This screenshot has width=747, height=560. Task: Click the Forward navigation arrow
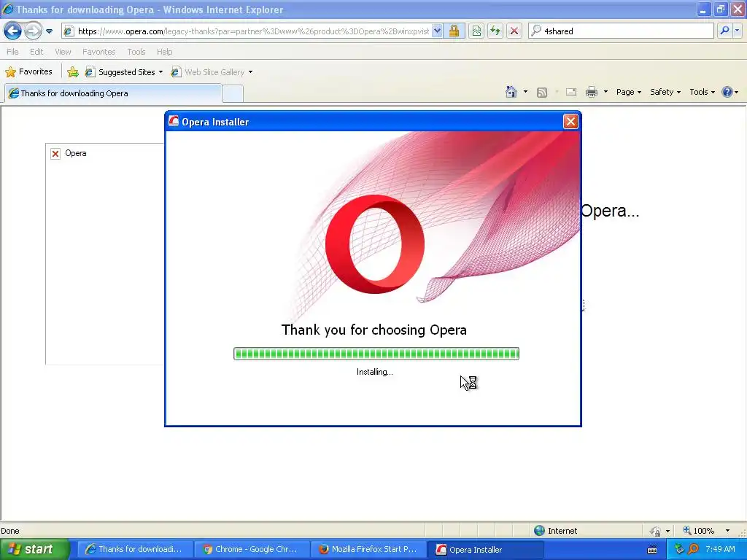pyautogui.click(x=33, y=31)
